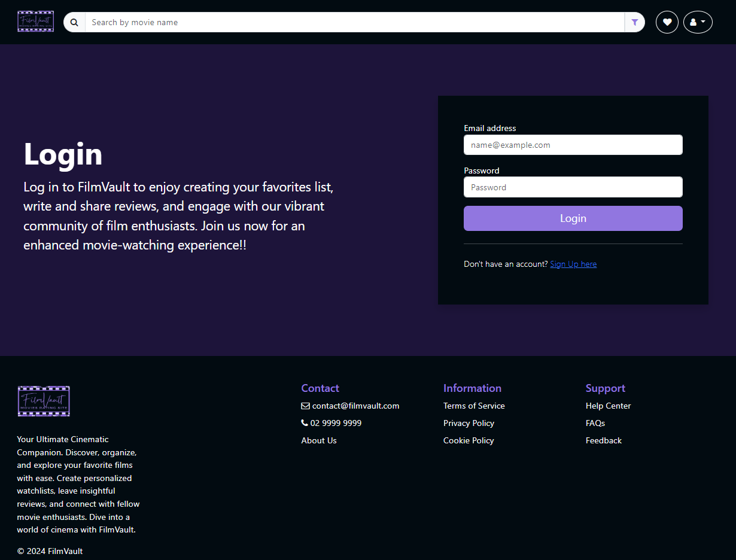Focus the Search by movie name field
The width and height of the screenshot is (736, 560).
tap(354, 22)
